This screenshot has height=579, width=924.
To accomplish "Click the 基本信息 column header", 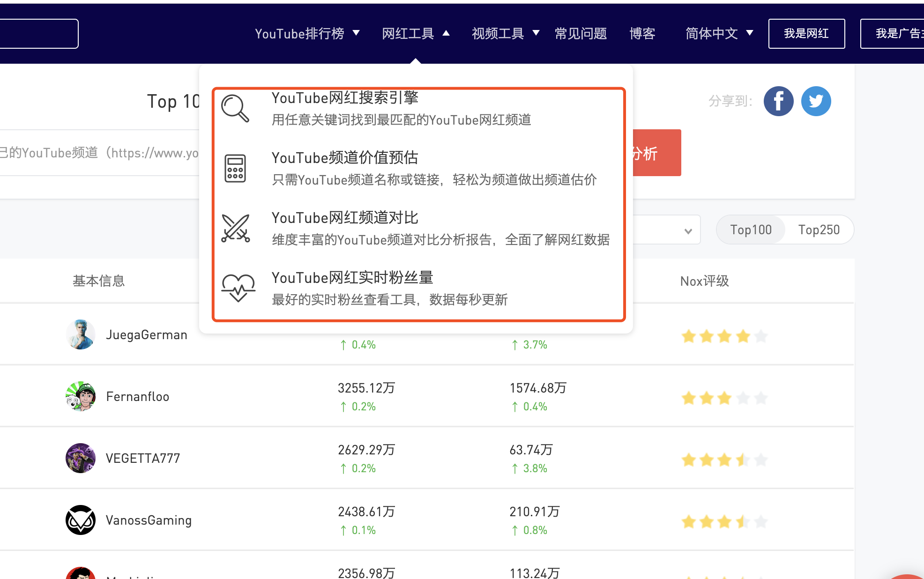I will pyautogui.click(x=99, y=281).
